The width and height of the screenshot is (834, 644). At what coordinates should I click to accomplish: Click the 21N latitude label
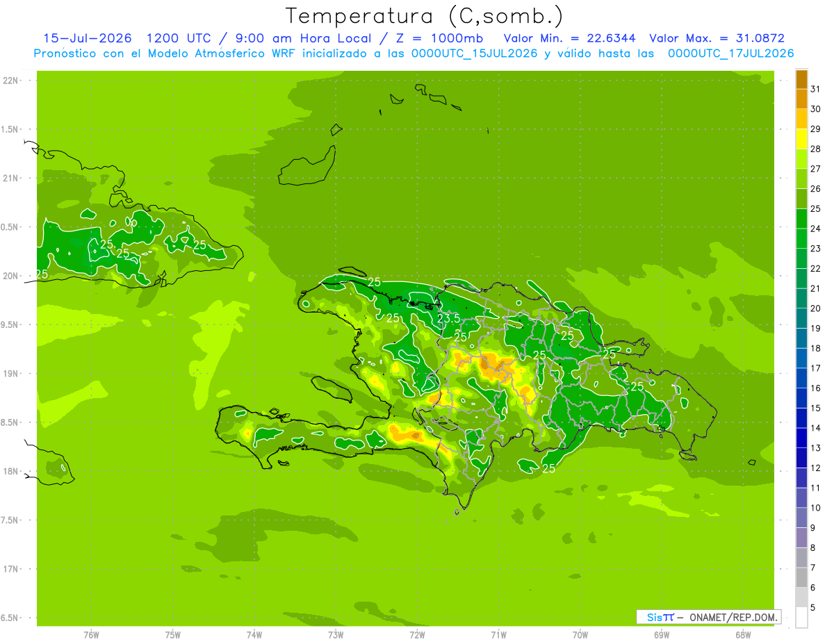[x=11, y=179]
